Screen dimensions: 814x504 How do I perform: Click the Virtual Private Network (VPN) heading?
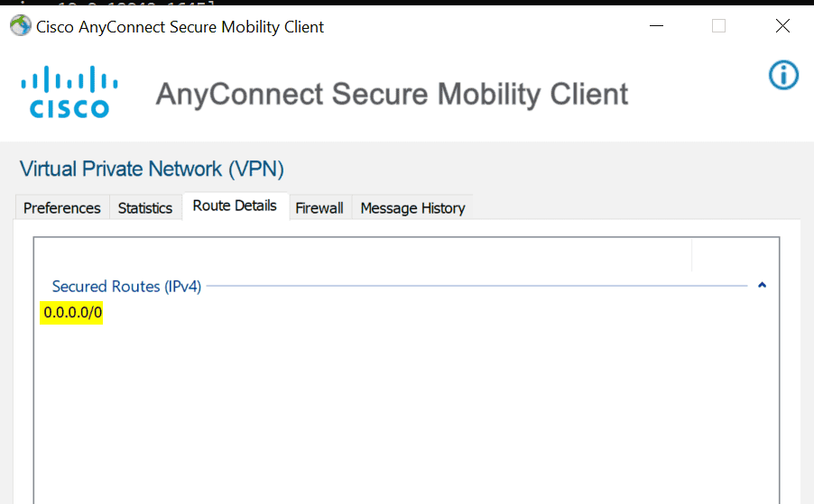tap(152, 169)
